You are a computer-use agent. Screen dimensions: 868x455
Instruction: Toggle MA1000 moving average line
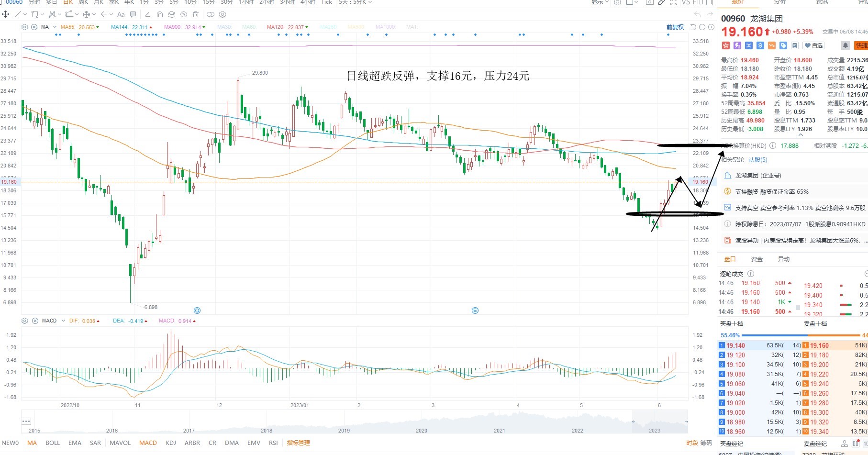[385, 27]
